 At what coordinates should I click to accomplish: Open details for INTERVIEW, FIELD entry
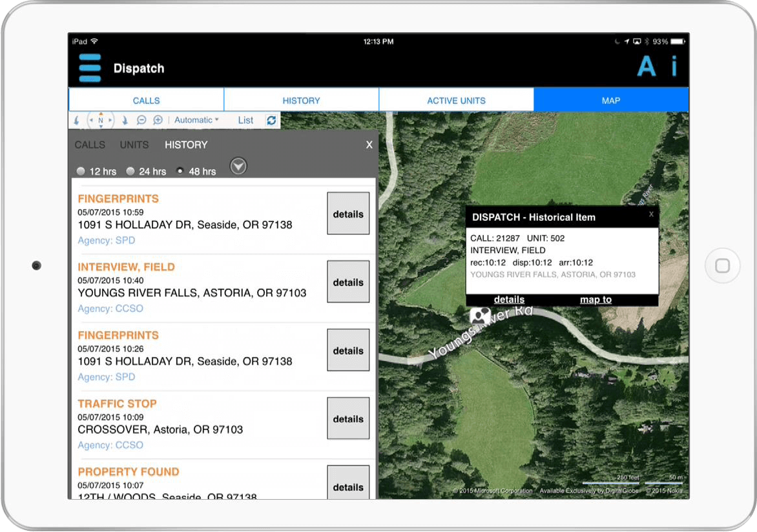point(348,282)
